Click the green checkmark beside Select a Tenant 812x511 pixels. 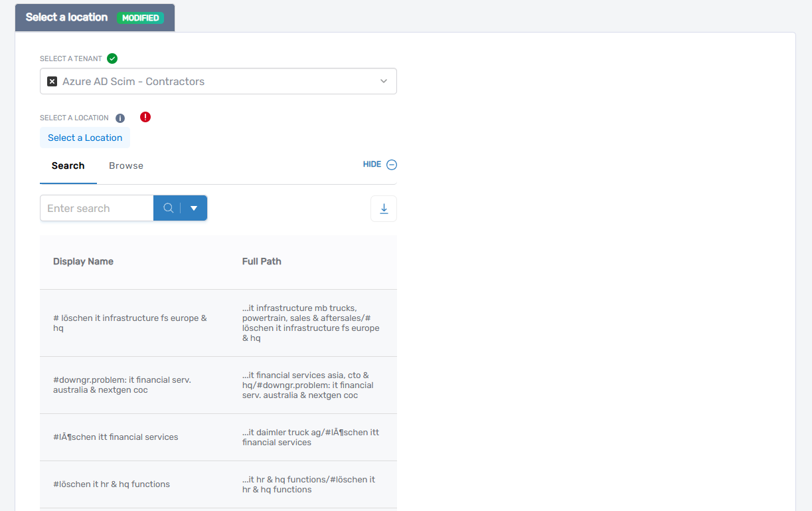point(112,58)
